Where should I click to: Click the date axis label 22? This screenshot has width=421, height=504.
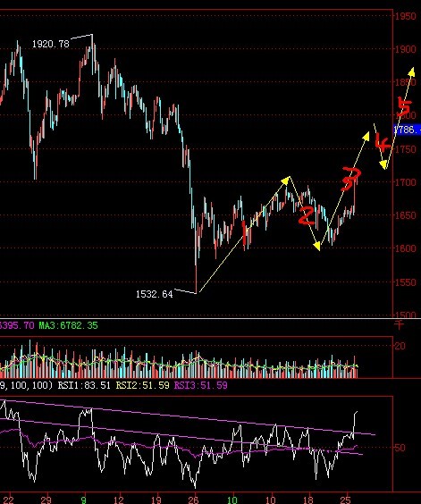coord(9,500)
